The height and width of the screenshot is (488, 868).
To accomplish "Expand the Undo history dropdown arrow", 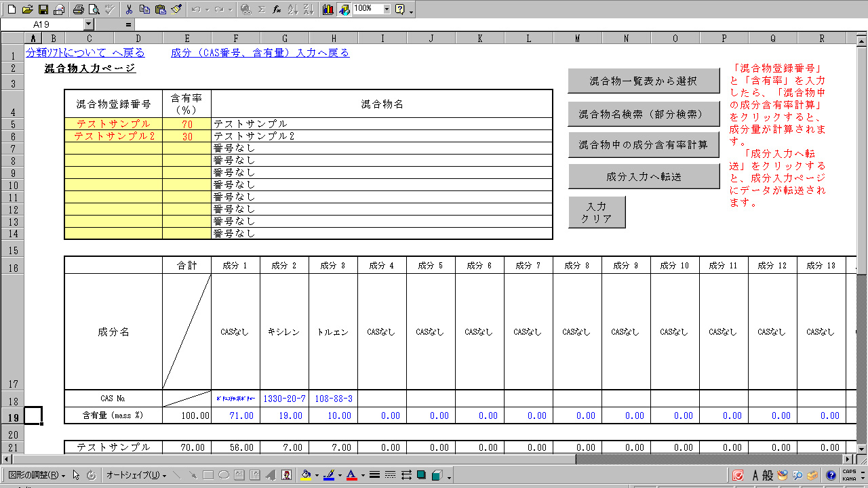I will 208,9.
